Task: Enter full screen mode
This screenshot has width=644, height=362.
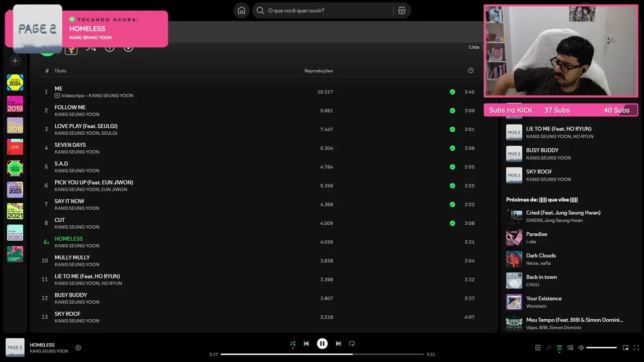Action: (x=636, y=347)
